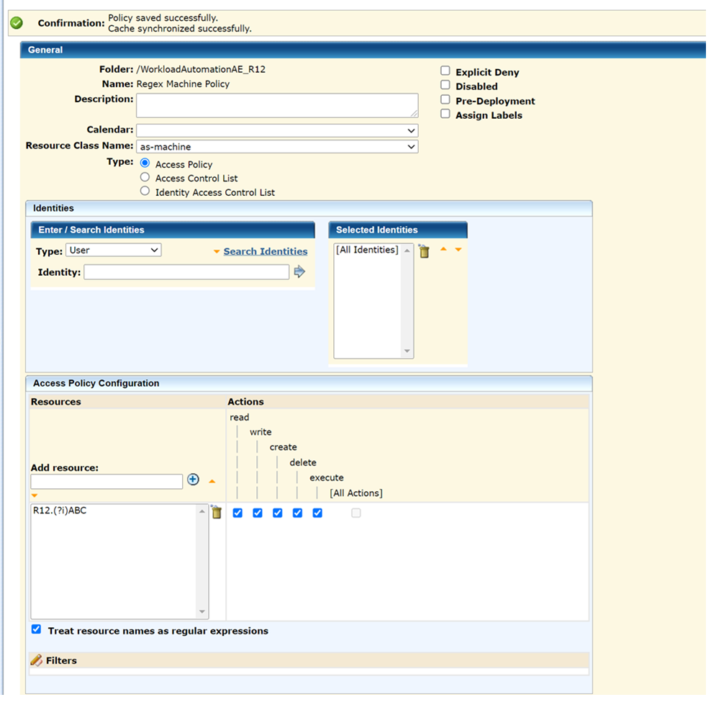Move selected identity up with orange arrow

444,249
